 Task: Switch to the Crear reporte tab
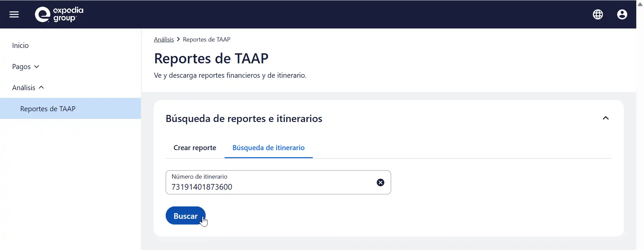tap(195, 148)
